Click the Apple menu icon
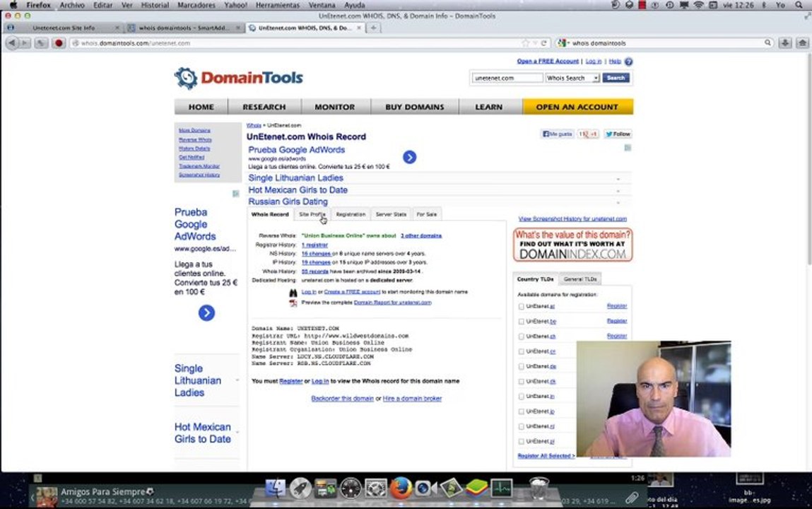 [x=13, y=5]
